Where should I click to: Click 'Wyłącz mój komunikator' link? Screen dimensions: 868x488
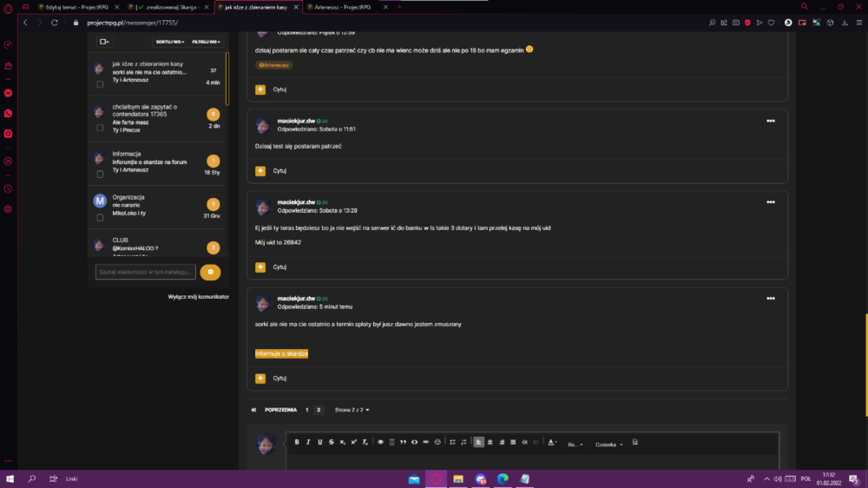198,297
